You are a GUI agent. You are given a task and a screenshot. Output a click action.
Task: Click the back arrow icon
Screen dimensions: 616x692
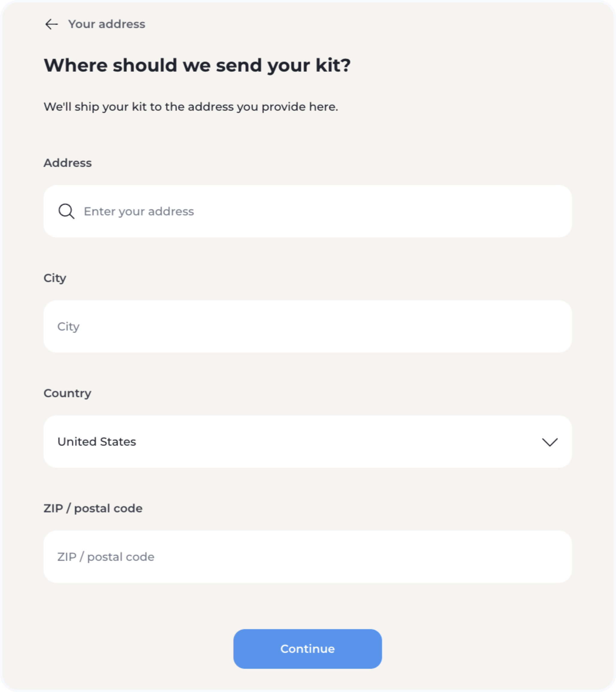click(51, 24)
